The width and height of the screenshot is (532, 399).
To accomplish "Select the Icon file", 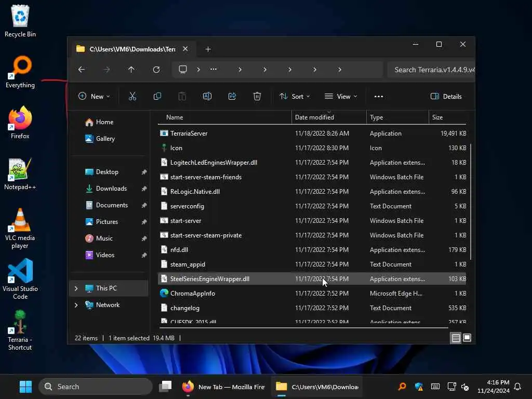I will coord(312,148).
